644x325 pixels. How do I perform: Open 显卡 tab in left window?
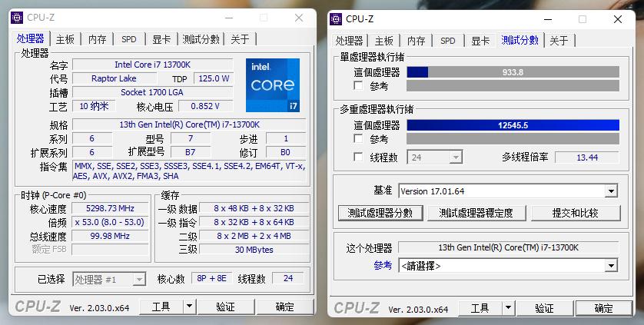pos(161,39)
